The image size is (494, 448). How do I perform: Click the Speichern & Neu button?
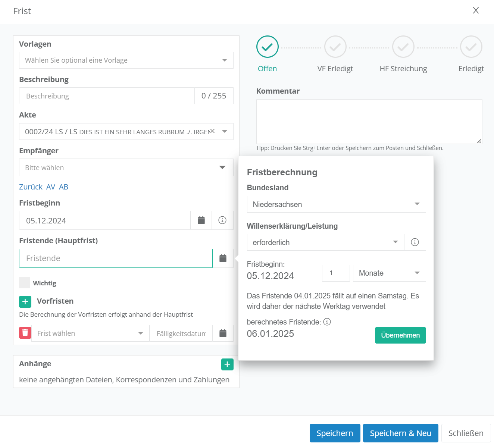(x=400, y=433)
